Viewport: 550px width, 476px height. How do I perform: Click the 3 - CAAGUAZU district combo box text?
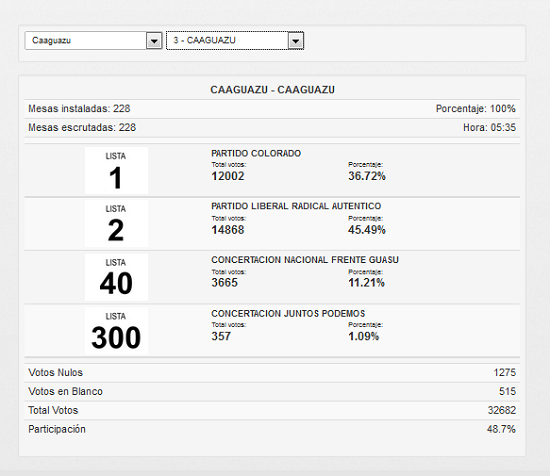[x=204, y=40]
